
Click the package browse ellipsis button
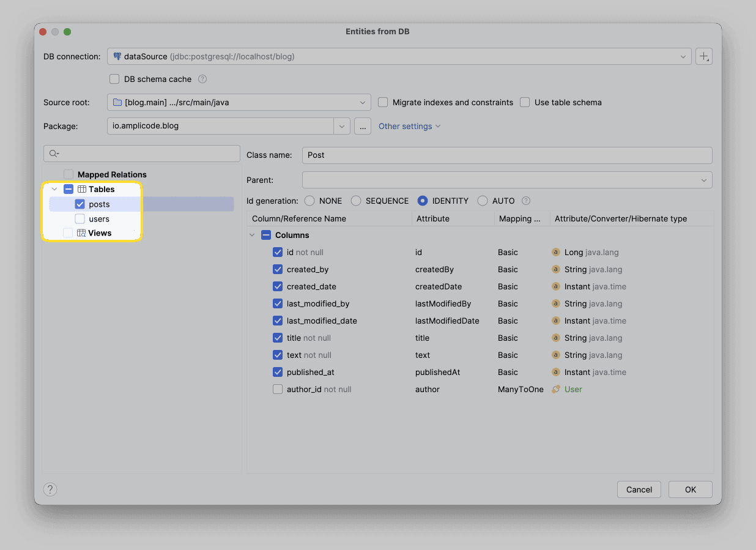pyautogui.click(x=363, y=126)
